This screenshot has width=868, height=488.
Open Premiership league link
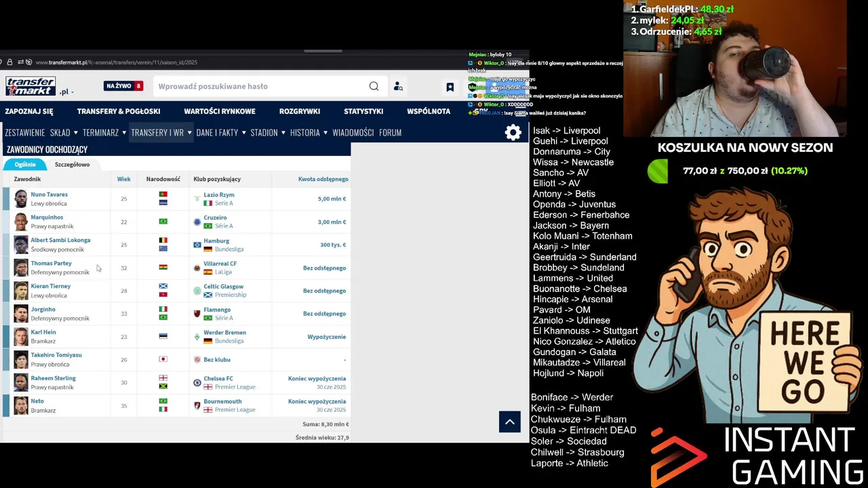point(231,295)
